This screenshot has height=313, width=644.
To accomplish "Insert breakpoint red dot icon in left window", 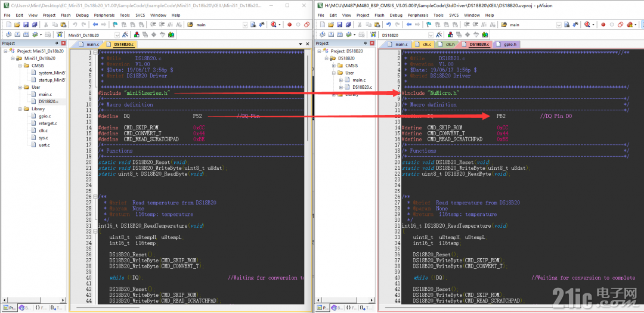I will point(290,24).
